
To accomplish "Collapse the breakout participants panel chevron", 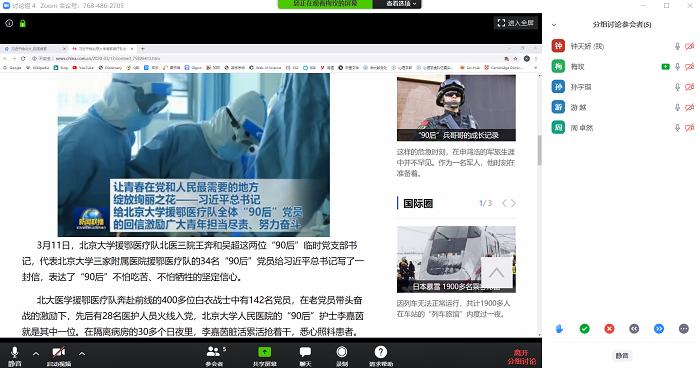I will coord(554,25).
